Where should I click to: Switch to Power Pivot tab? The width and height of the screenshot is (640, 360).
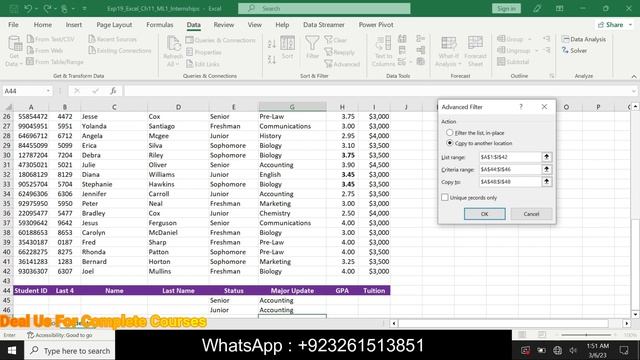coord(376,24)
